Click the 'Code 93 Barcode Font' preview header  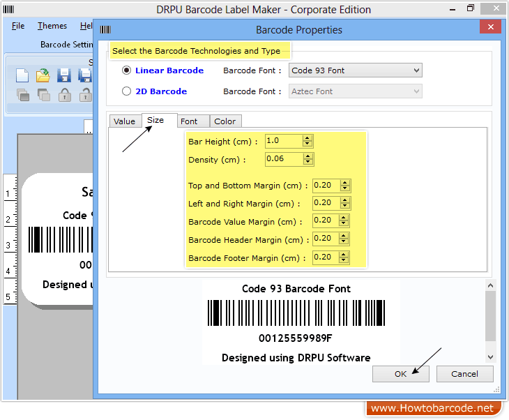pyautogui.click(x=296, y=289)
